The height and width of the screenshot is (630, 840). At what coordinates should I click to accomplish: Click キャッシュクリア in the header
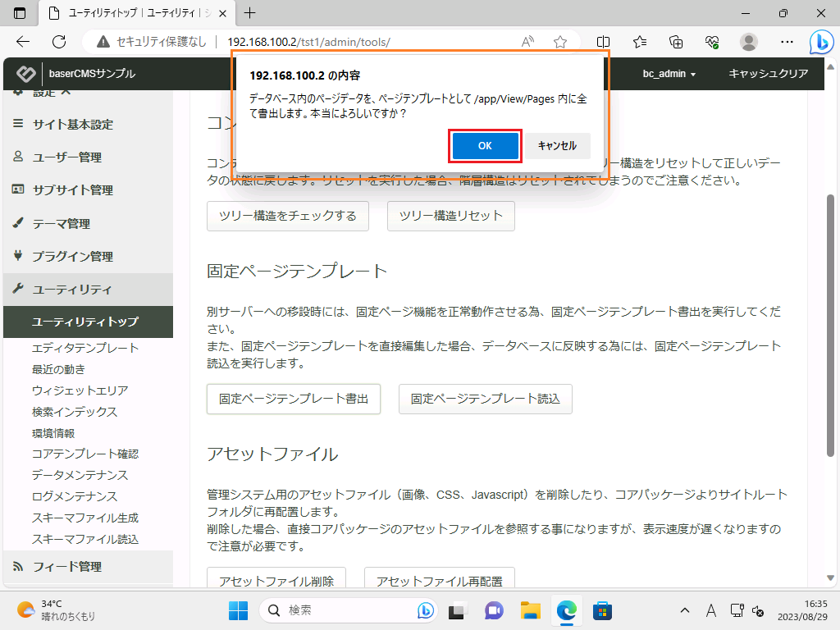pos(769,74)
